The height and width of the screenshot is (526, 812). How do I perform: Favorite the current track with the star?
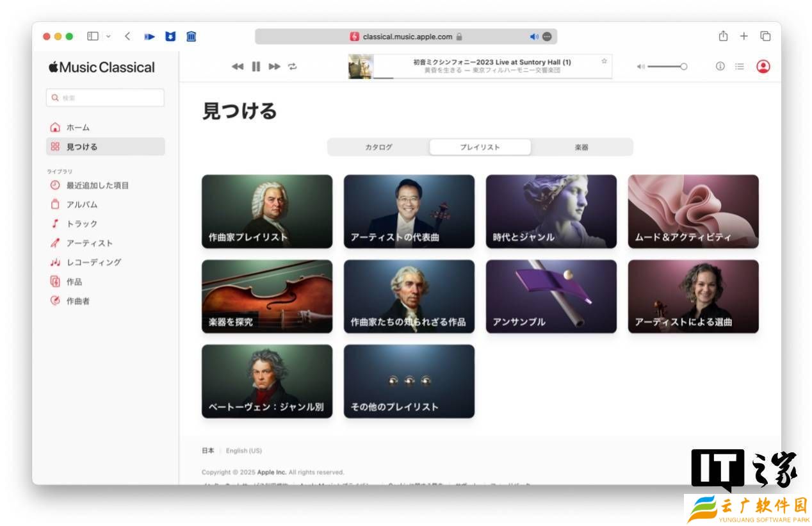pyautogui.click(x=604, y=62)
